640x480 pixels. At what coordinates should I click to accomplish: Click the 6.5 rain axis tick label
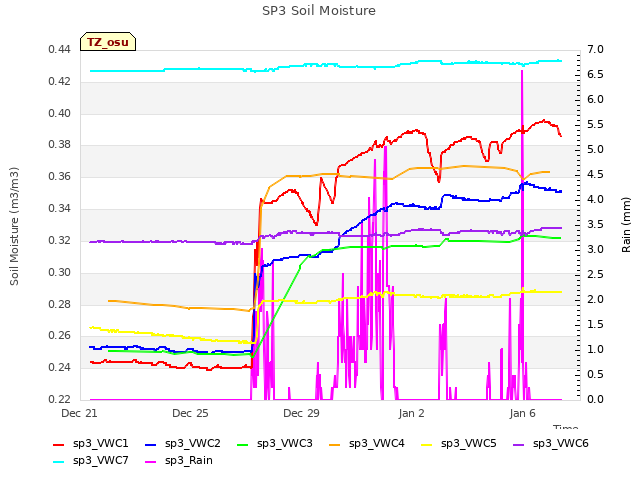[x=596, y=74]
